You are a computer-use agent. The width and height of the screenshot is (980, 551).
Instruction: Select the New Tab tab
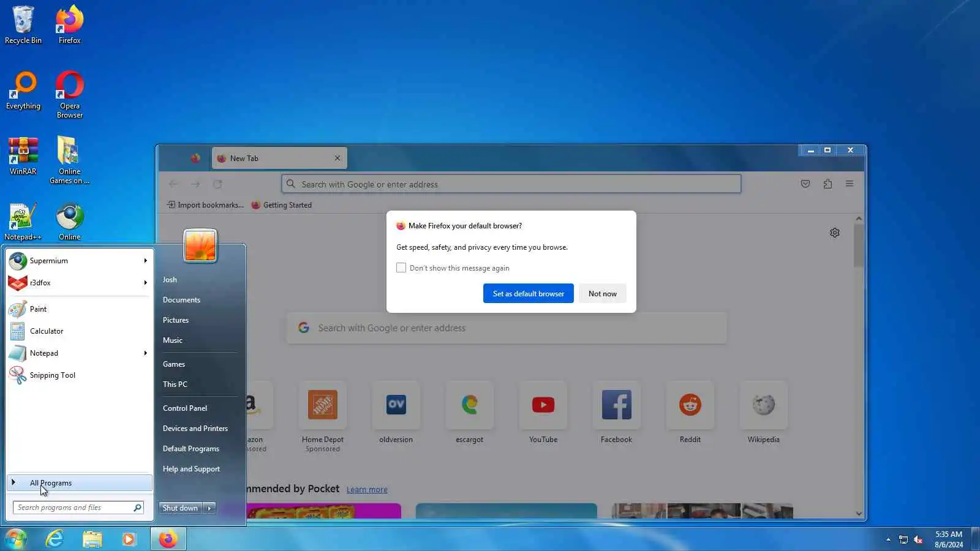click(x=279, y=158)
